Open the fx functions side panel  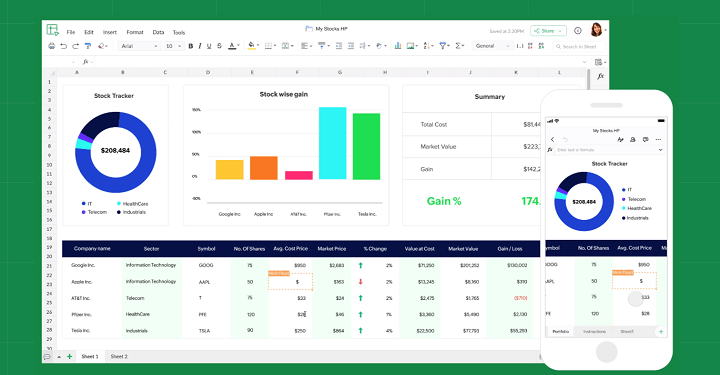(x=600, y=76)
